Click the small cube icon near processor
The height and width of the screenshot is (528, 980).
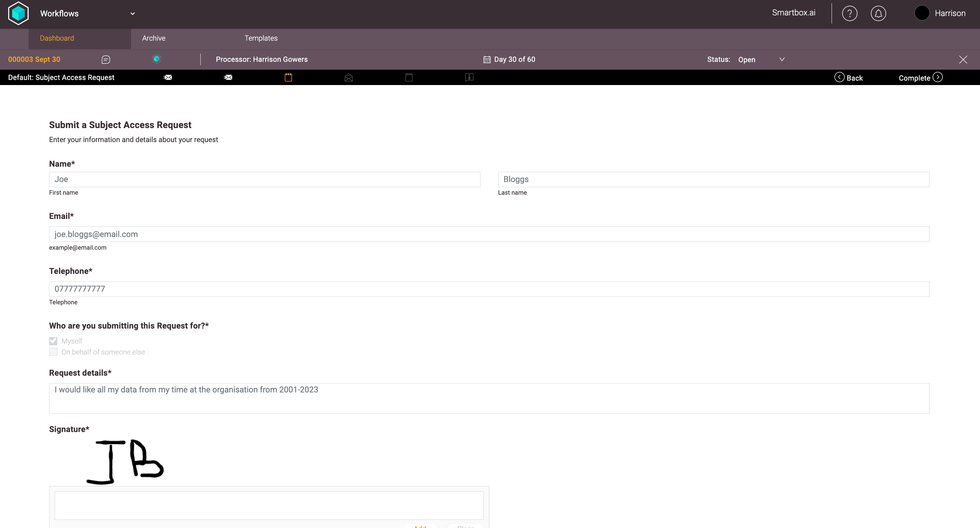point(156,59)
